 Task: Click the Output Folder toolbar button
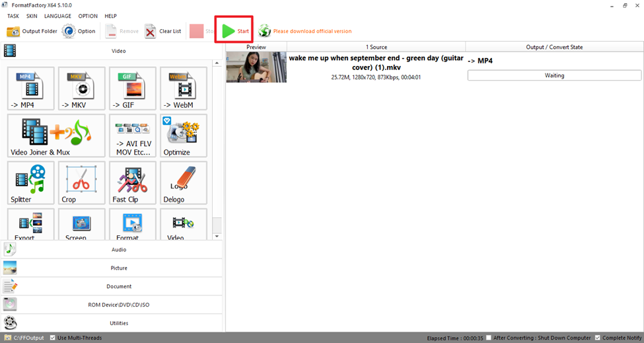click(32, 31)
